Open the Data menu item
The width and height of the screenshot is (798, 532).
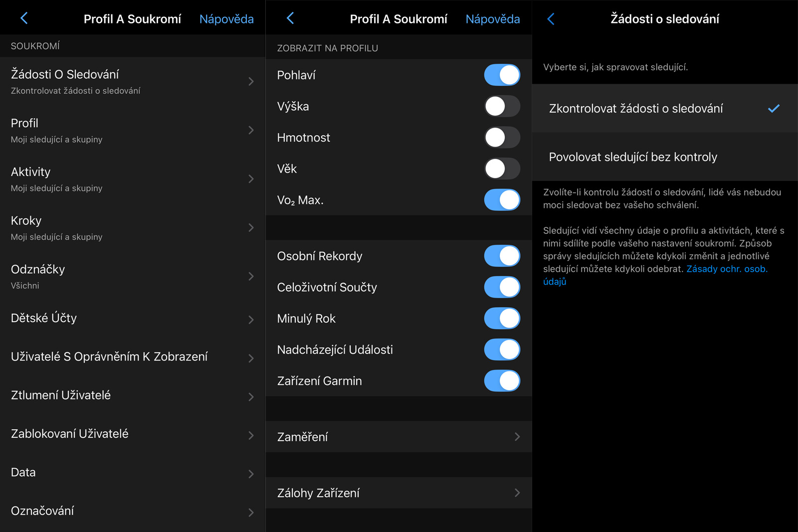point(133,473)
